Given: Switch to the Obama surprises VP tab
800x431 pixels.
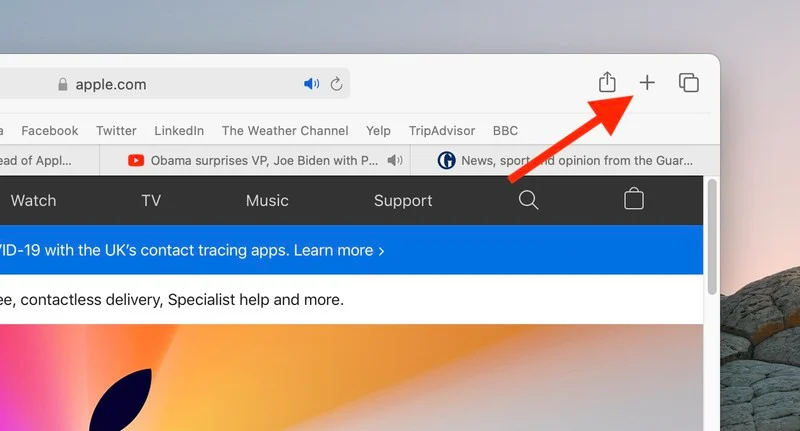Looking at the screenshot, I should (x=255, y=160).
